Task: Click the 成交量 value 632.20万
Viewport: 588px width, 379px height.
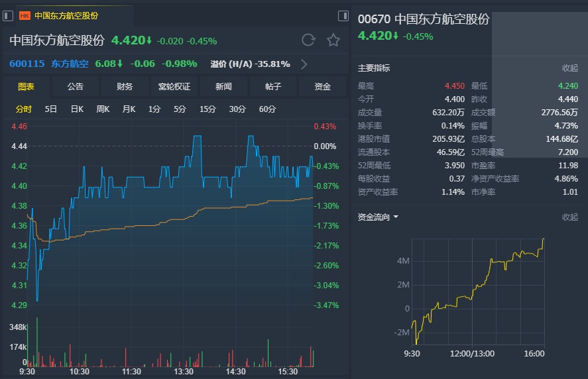Action: 448,113
